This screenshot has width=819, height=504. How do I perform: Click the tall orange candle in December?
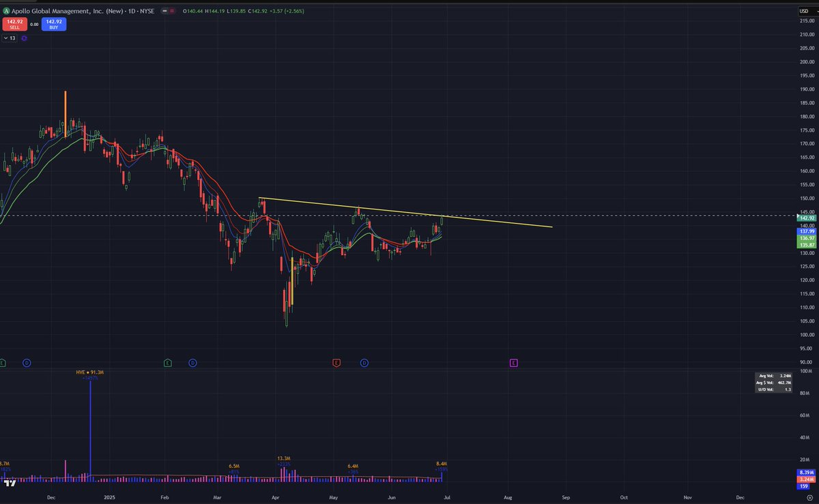point(66,114)
